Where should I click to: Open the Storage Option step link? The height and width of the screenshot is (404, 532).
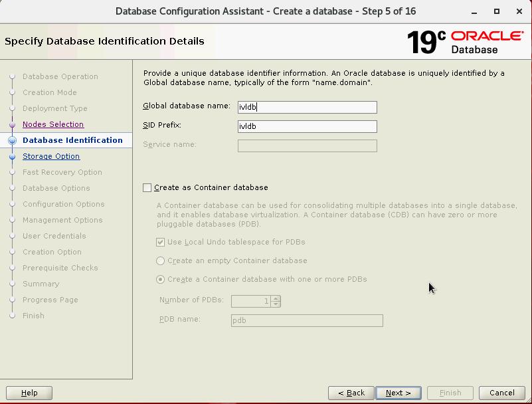(x=51, y=156)
